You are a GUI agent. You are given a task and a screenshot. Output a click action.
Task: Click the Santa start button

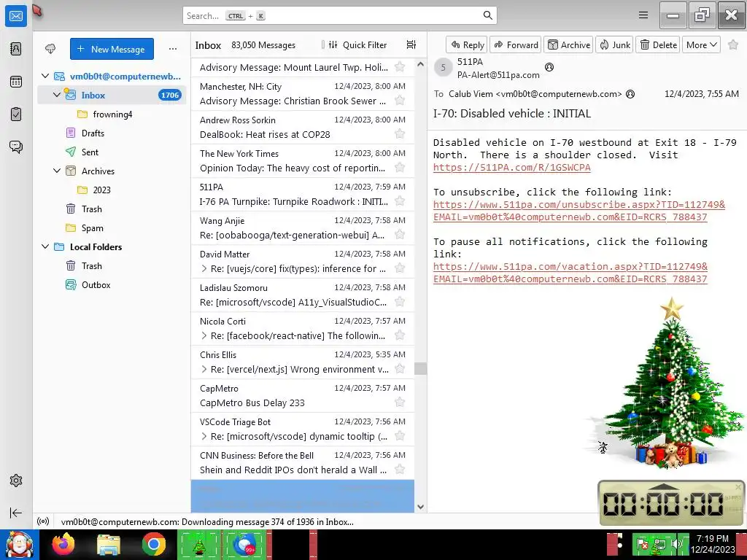pyautogui.click(x=19, y=544)
